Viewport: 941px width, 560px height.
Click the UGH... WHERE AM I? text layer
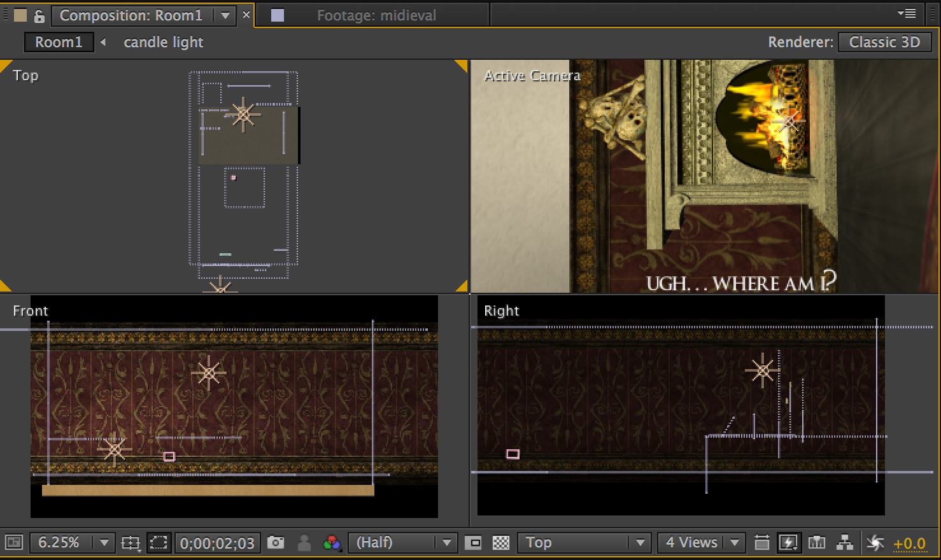741,282
